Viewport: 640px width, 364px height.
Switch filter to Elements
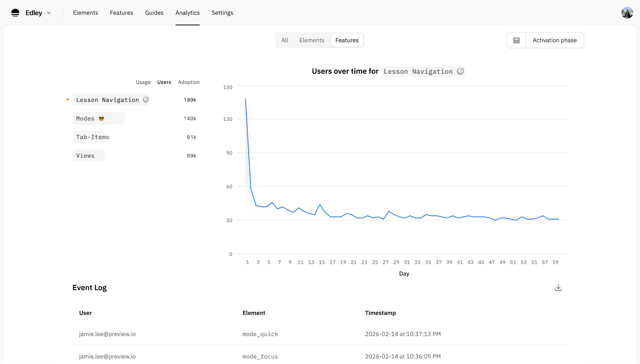[x=312, y=40]
